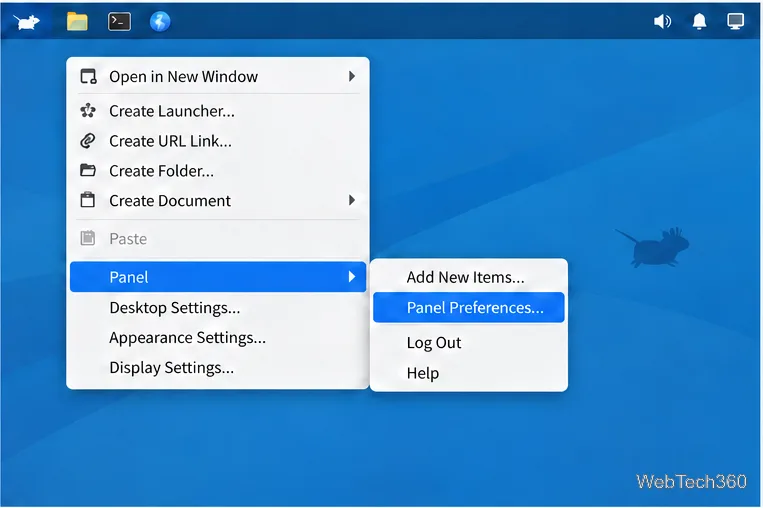Show notifications via the bell icon

click(x=699, y=21)
